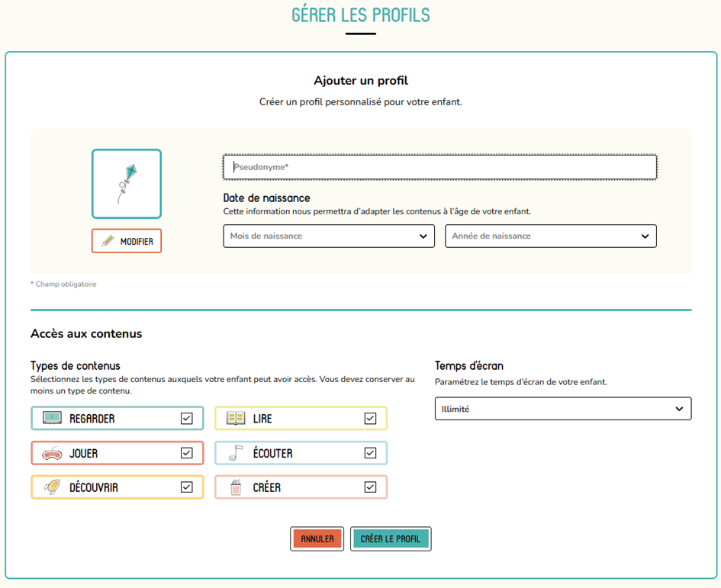The width and height of the screenshot is (721, 588).
Task: Click the Modifier button label
Action: point(137,241)
